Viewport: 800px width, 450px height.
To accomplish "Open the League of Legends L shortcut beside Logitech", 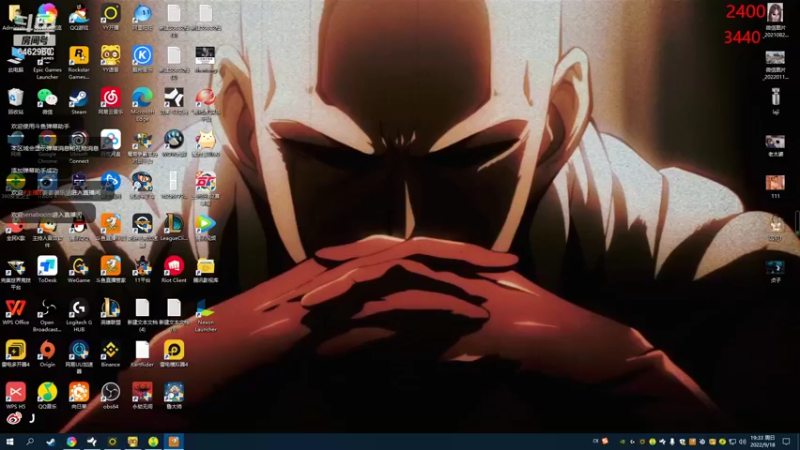I will 110,311.
